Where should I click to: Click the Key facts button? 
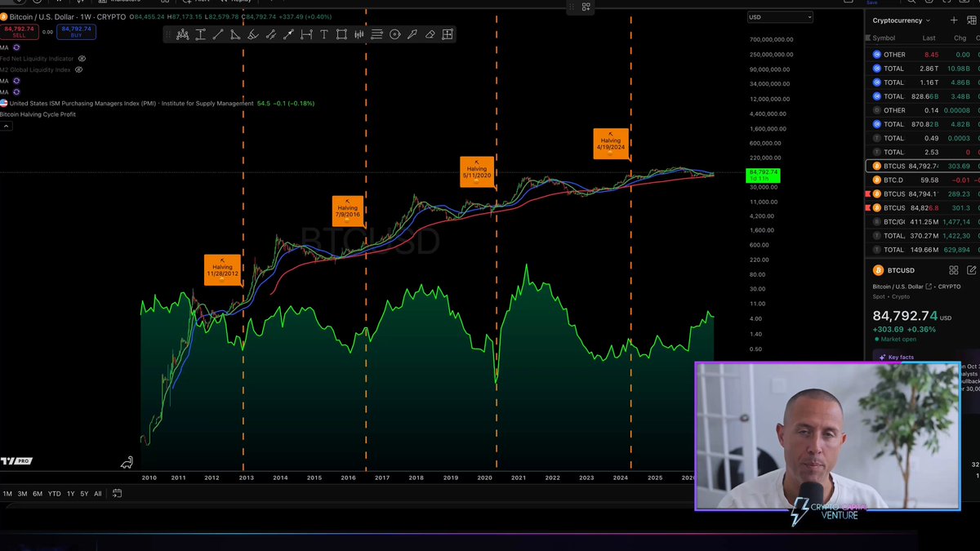click(896, 358)
